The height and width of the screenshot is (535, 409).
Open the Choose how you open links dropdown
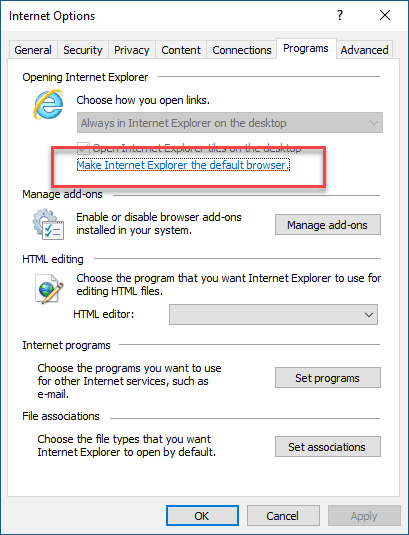pyautogui.click(x=230, y=123)
